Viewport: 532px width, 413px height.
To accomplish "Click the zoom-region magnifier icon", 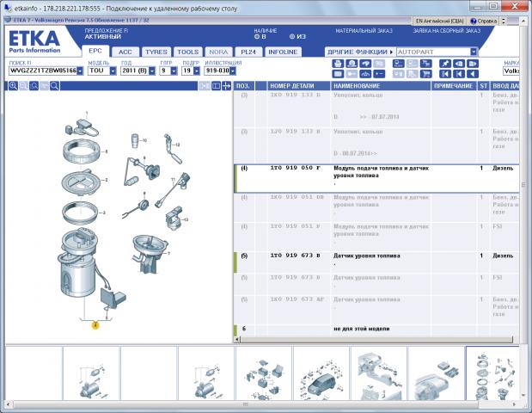I will 34,86.
